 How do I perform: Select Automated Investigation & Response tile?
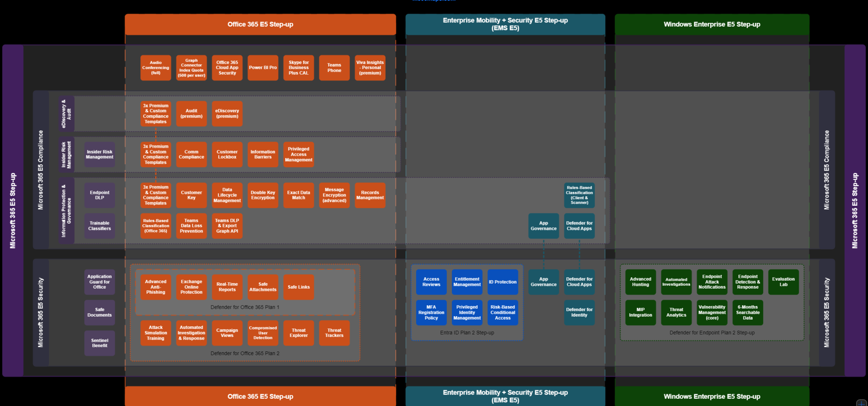click(x=192, y=333)
